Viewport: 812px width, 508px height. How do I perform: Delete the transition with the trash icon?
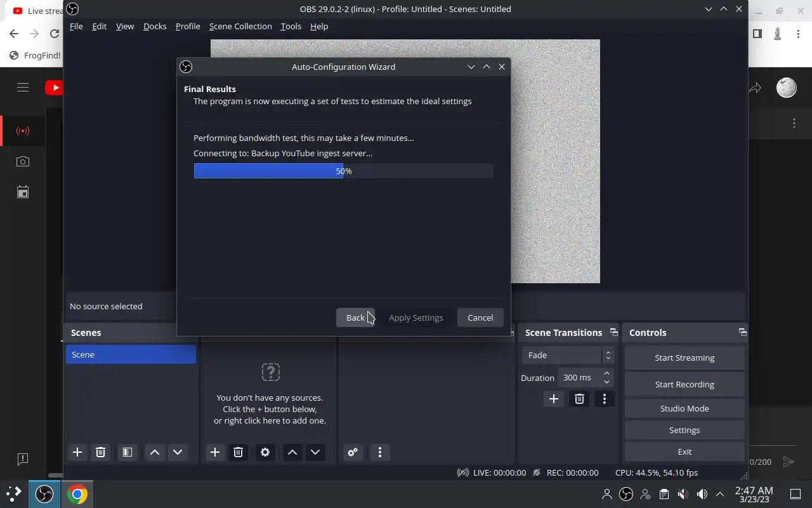click(579, 399)
